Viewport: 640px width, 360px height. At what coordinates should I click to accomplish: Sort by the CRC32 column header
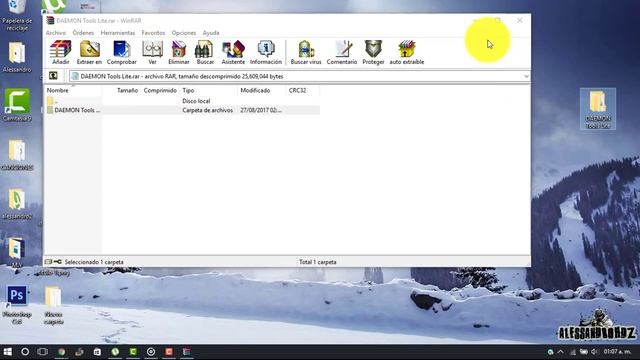303,90
